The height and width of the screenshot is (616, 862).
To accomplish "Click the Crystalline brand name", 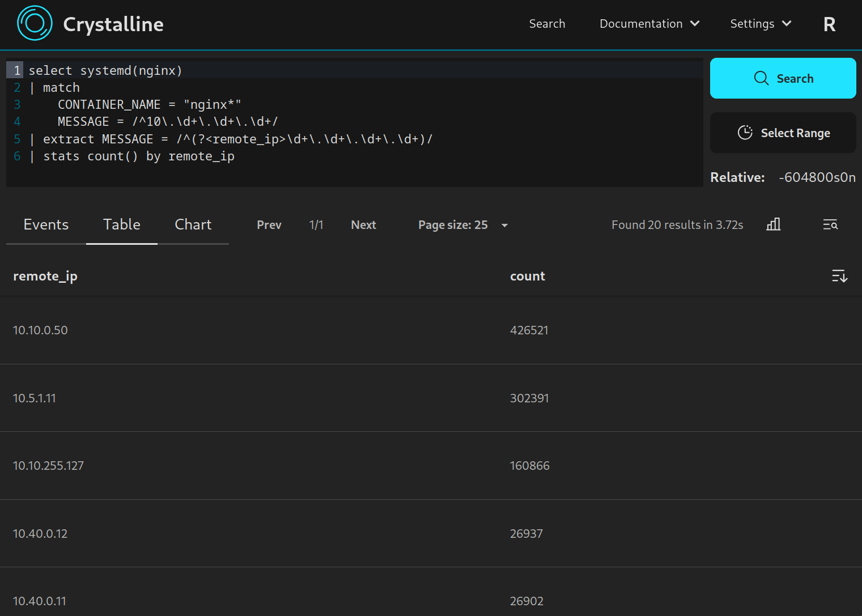I will 113,24.
